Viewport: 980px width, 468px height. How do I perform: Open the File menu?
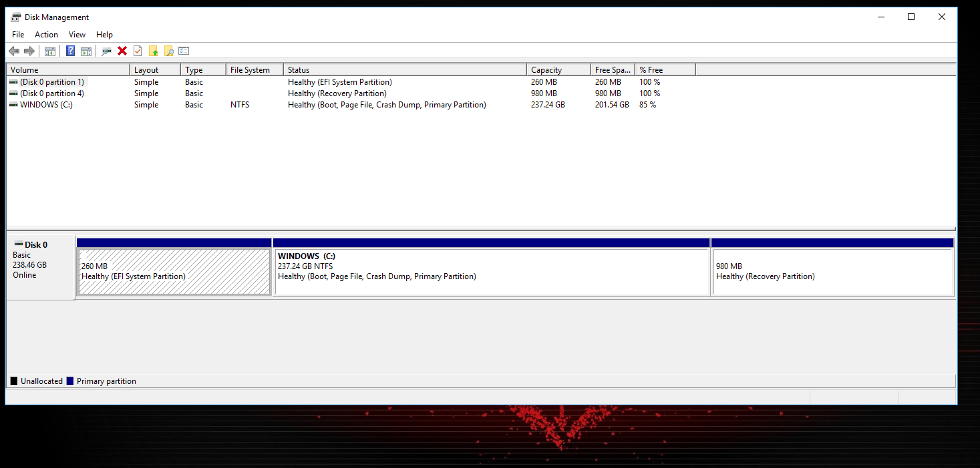coord(17,34)
